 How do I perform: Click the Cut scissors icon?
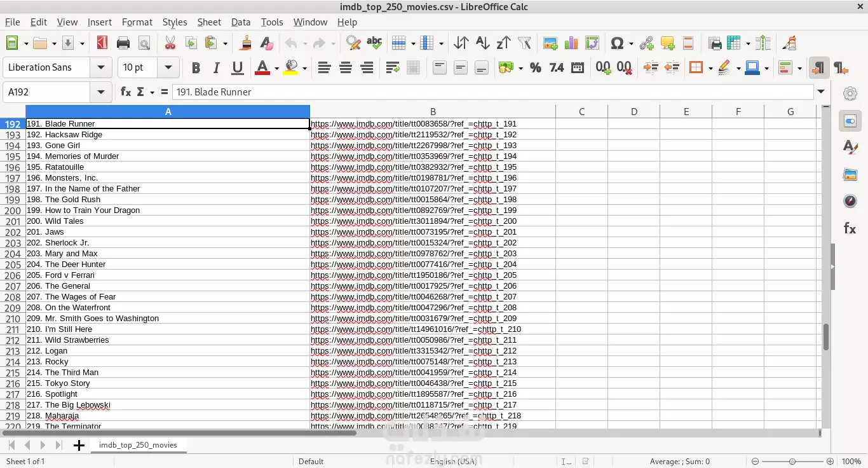[x=170, y=43]
